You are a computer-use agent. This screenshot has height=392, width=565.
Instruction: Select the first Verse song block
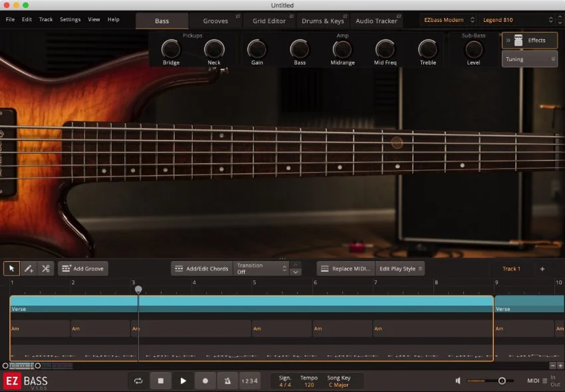[251, 304]
